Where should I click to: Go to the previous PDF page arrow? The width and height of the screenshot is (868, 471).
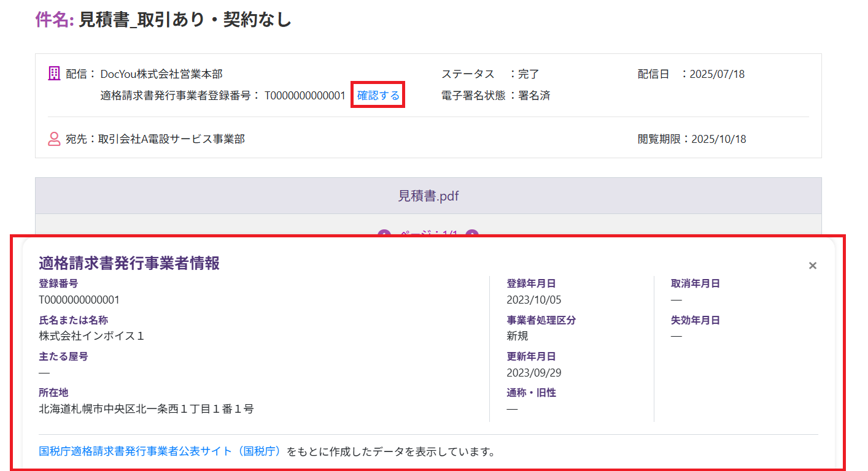[x=384, y=234]
